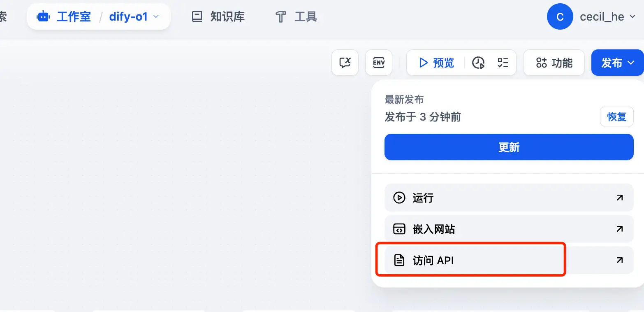This screenshot has height=312, width=644.
Task: Click the 访问 API document icon
Action: tap(398, 260)
